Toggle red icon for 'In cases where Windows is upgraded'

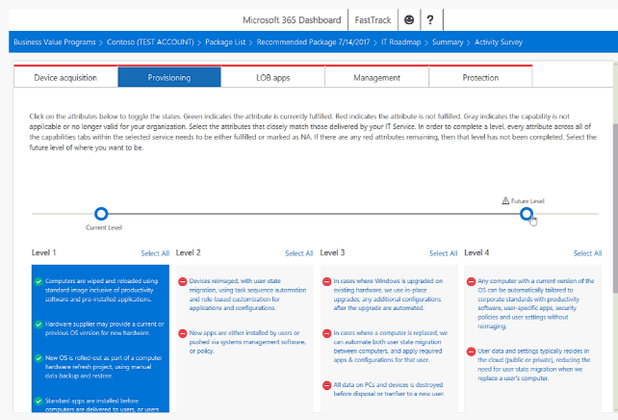coord(327,281)
